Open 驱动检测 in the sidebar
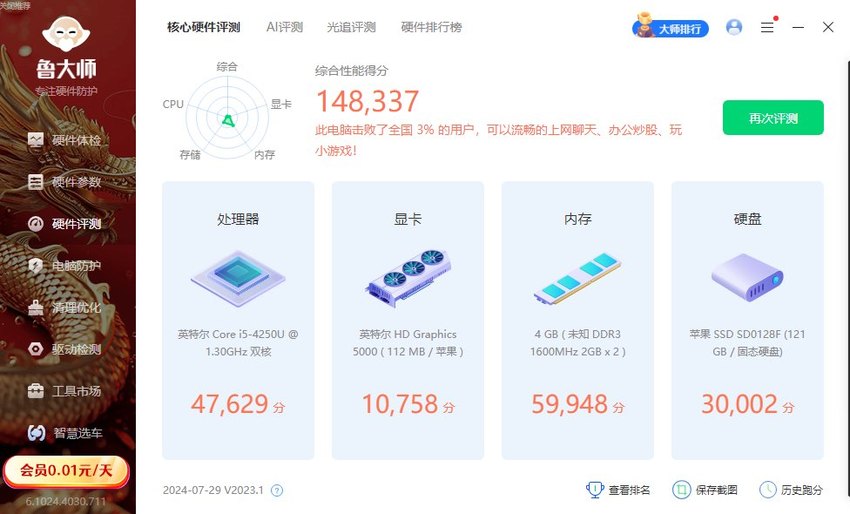This screenshot has height=514, width=850. point(65,349)
